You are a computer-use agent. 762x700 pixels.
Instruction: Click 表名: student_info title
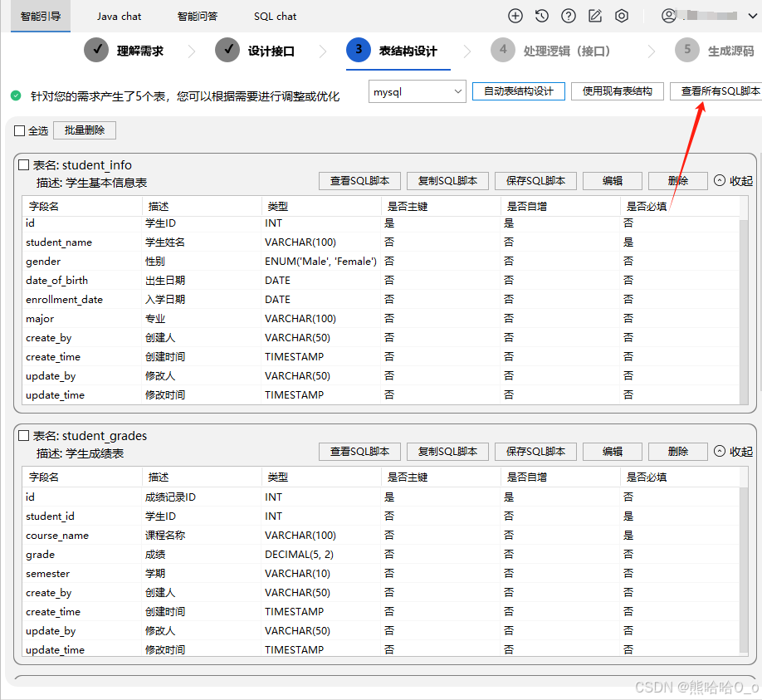[82, 164]
